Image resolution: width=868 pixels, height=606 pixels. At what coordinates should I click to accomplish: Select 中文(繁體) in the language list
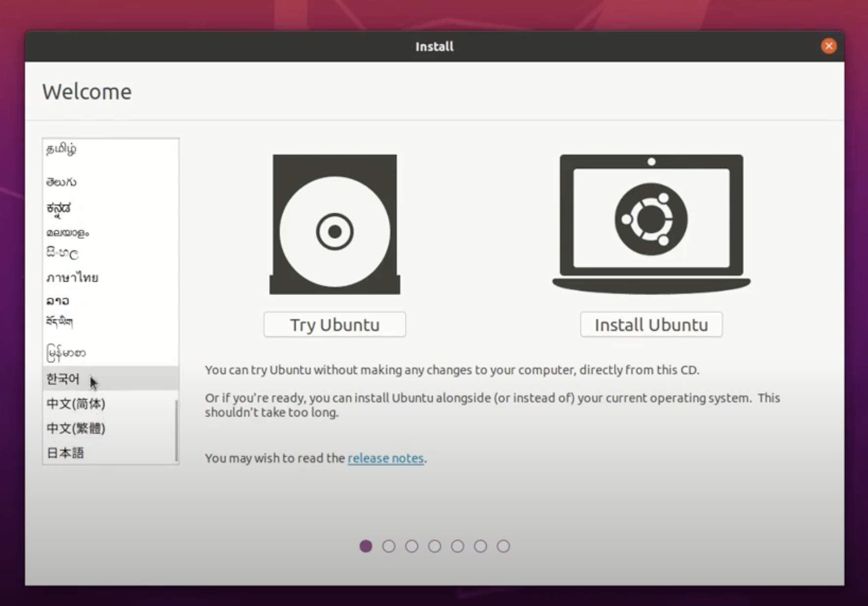(110, 428)
